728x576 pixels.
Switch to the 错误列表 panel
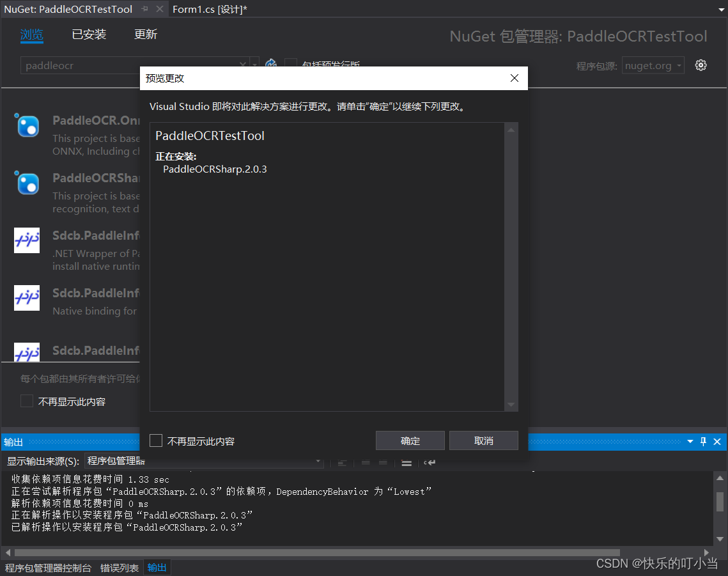click(x=119, y=567)
